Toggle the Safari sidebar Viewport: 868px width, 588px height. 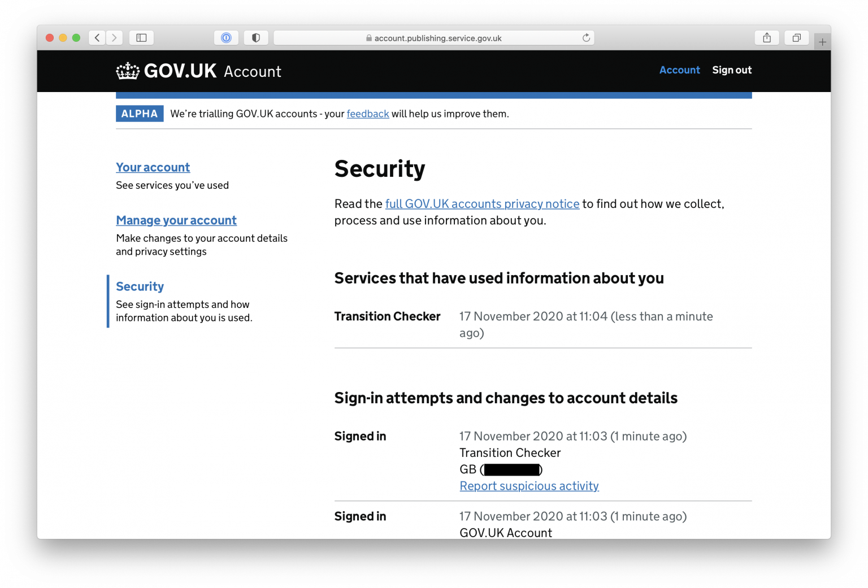[x=141, y=37]
